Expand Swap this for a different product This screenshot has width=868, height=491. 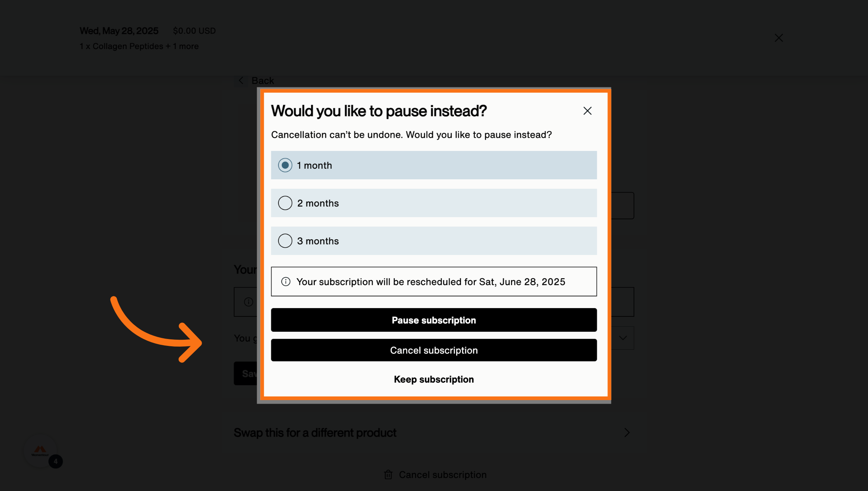click(x=315, y=433)
